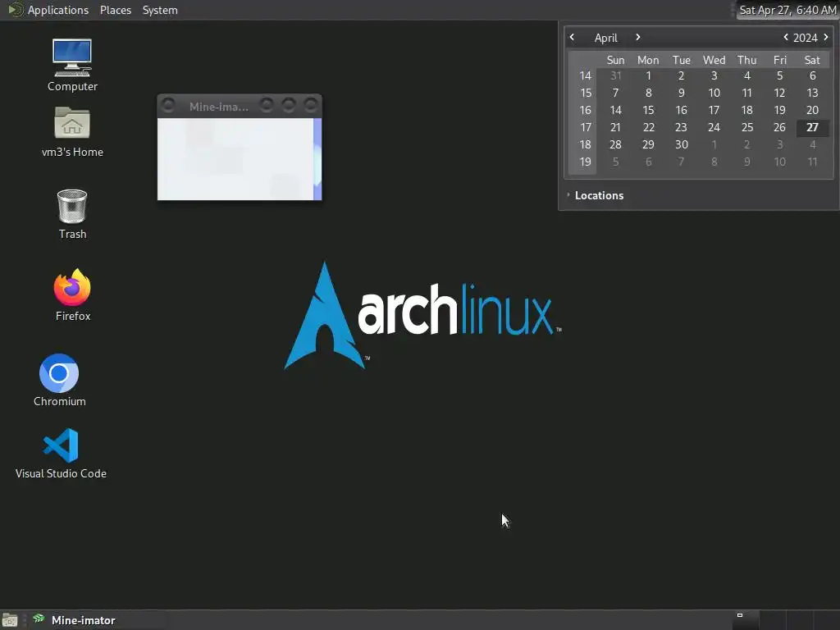Select April 12 in the calendar
The width and height of the screenshot is (840, 630).
click(x=779, y=94)
